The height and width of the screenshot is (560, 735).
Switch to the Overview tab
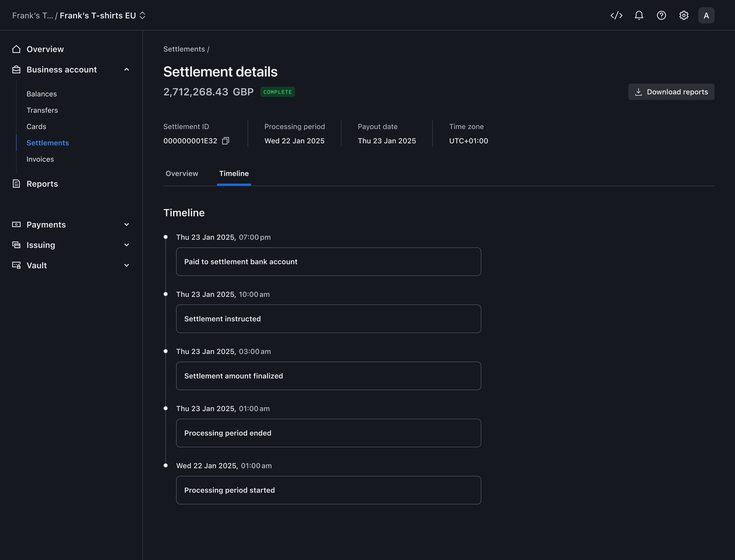tap(182, 173)
